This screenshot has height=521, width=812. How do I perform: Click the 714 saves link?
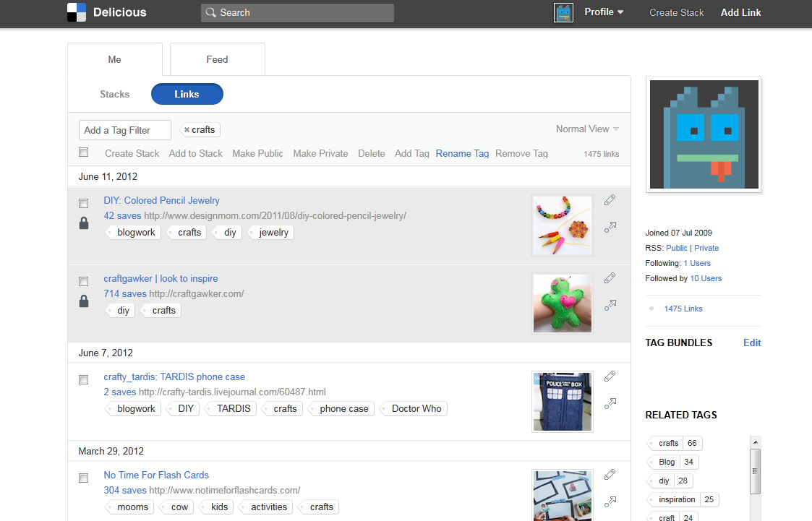point(125,294)
